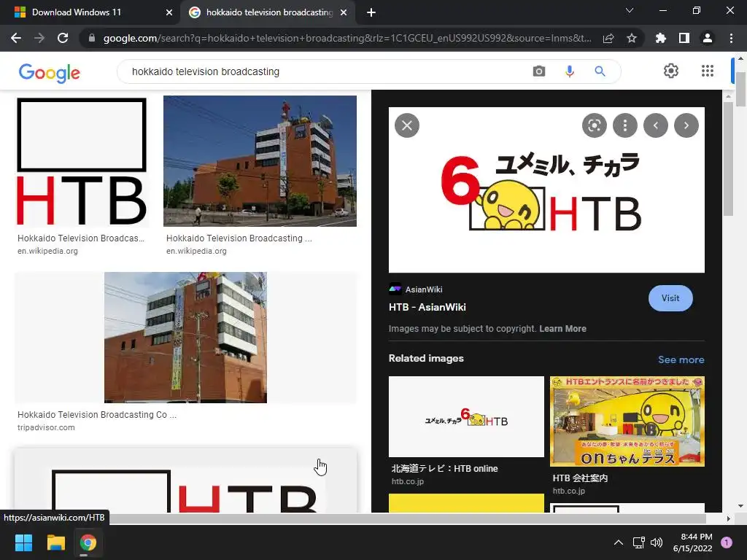Search inside image with Lens icon
This screenshot has width=747, height=560.
pyautogui.click(x=594, y=125)
